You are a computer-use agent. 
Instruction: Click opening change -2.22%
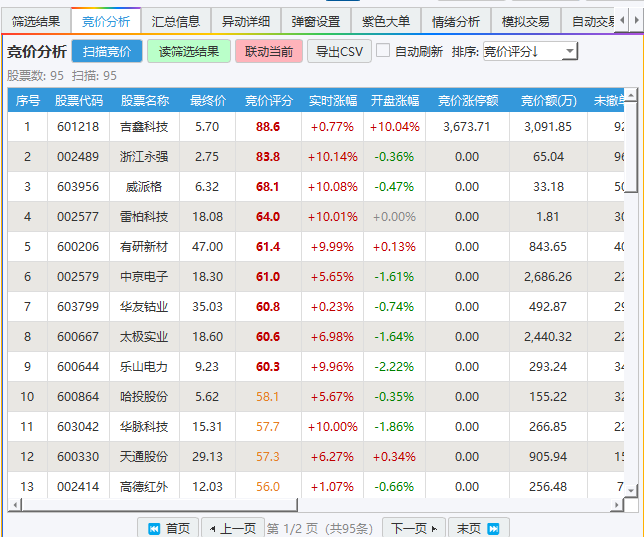[x=394, y=366]
